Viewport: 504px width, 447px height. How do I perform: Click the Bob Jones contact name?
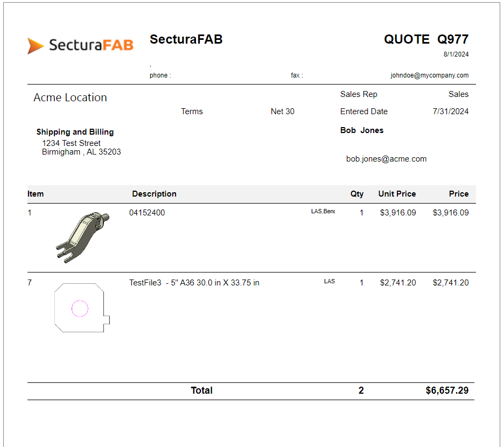click(362, 130)
